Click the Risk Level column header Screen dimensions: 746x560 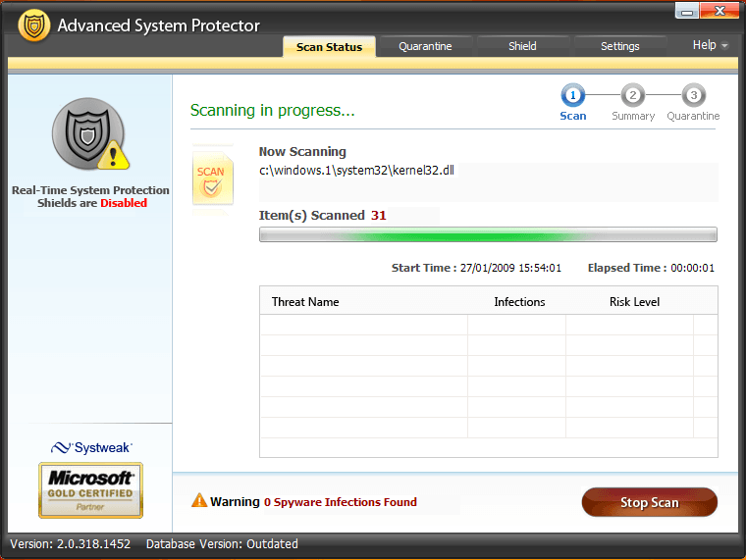point(634,302)
